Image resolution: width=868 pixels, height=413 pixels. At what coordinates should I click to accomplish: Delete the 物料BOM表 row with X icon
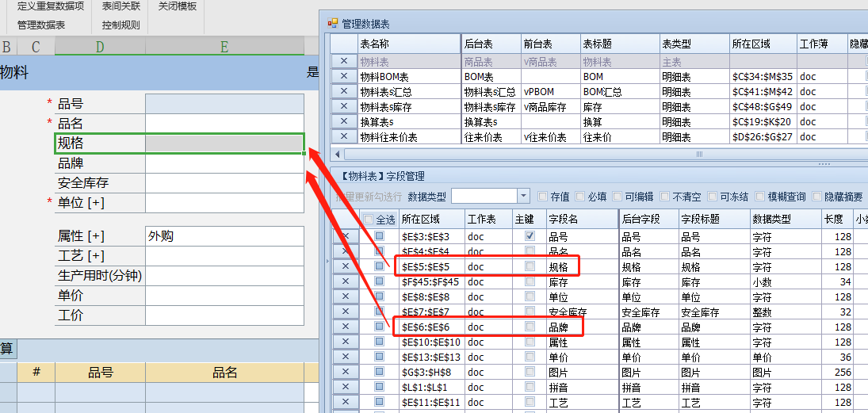(x=343, y=77)
